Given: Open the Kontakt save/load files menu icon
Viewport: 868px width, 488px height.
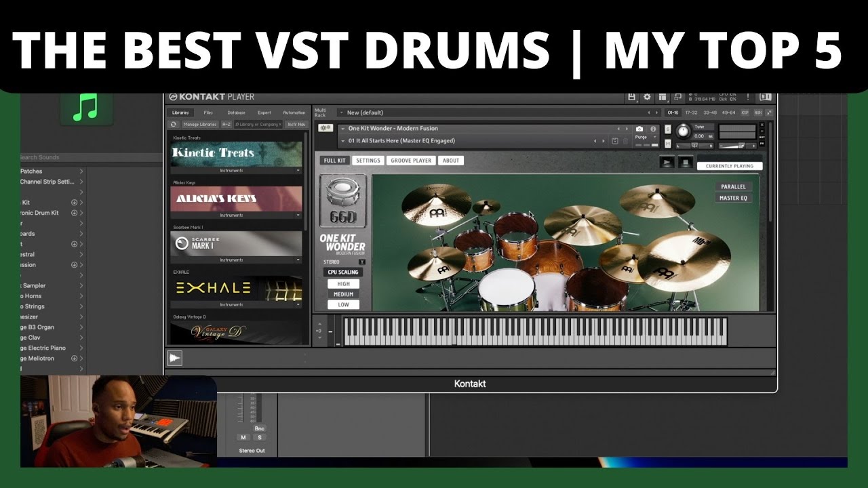Looking at the screenshot, I should point(632,98).
